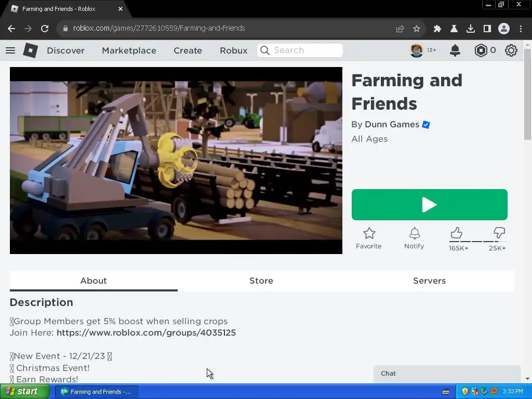This screenshot has height=399, width=532.
Task: Click the system tray clock 3:33 PM
Action: (x=513, y=392)
